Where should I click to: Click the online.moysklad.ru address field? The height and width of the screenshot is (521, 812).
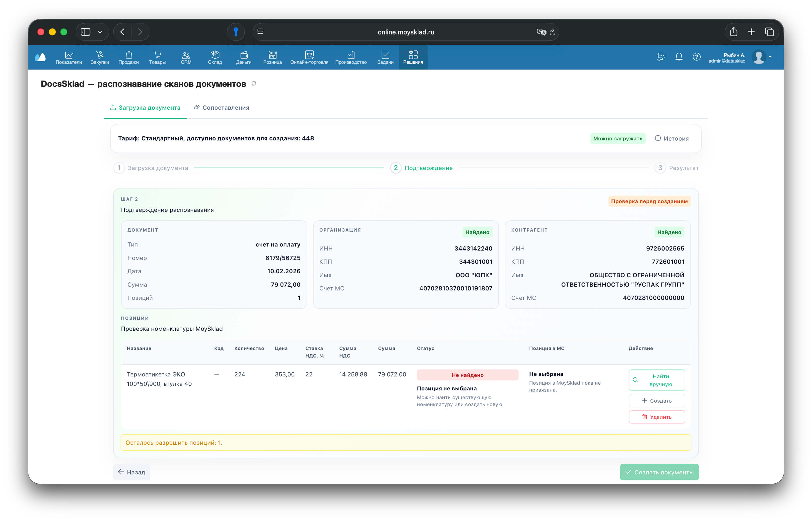pos(406,32)
